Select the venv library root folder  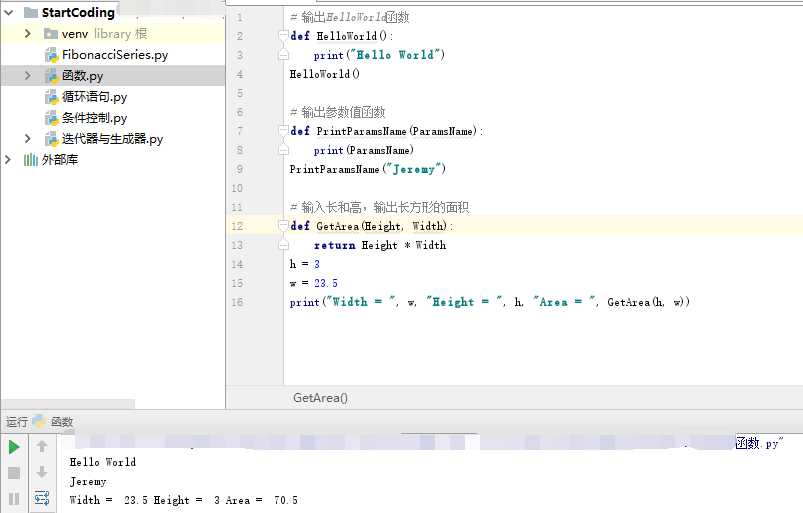click(104, 34)
